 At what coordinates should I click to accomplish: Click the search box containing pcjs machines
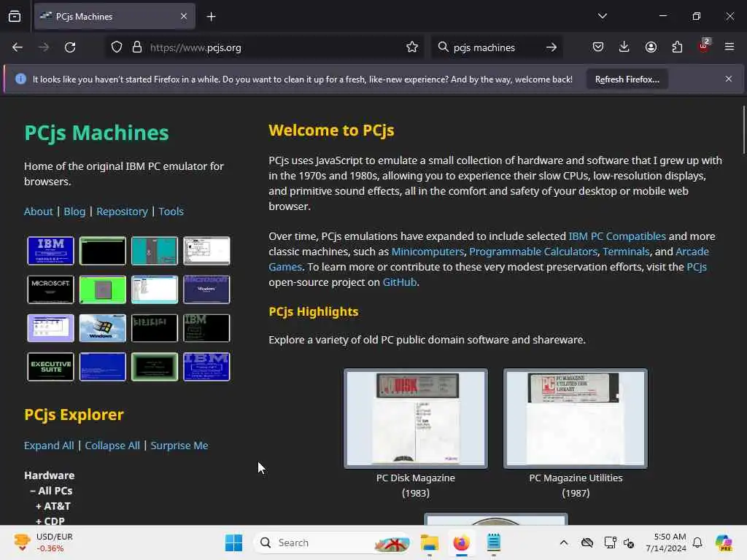tap(495, 47)
